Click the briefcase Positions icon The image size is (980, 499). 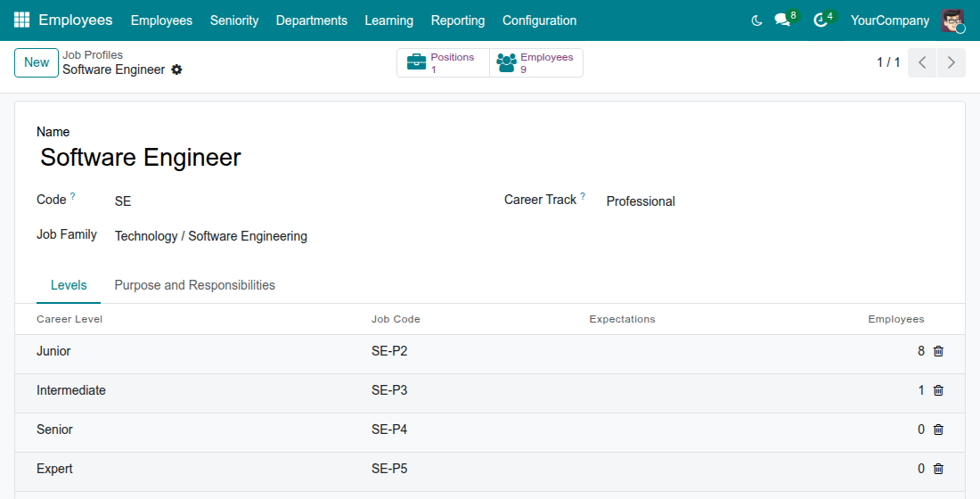pos(416,62)
